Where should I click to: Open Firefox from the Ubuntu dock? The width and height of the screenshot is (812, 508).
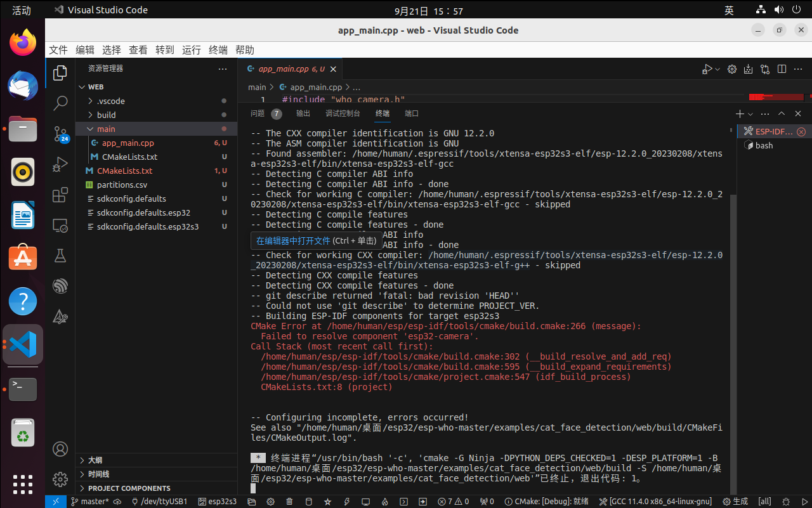click(x=23, y=42)
